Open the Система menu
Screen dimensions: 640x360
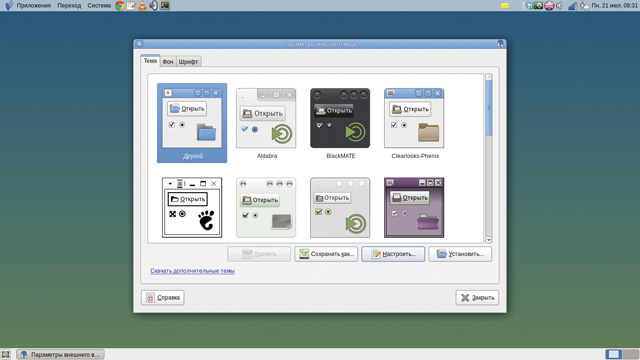[x=99, y=5]
